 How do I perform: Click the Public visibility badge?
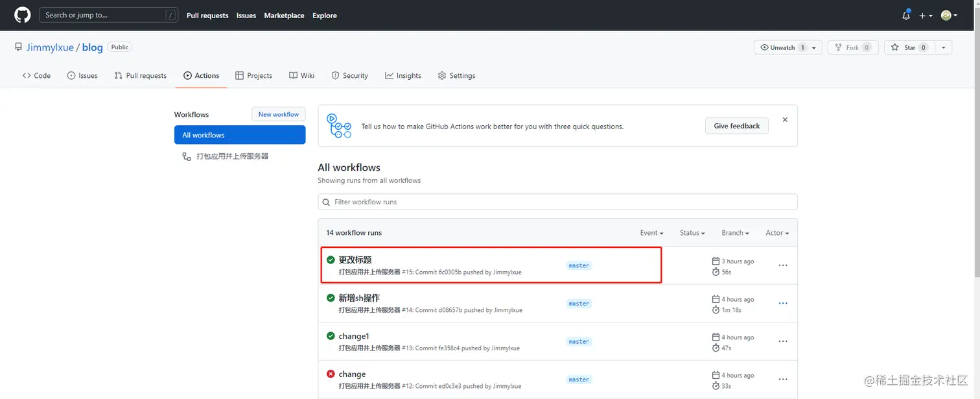click(x=119, y=47)
